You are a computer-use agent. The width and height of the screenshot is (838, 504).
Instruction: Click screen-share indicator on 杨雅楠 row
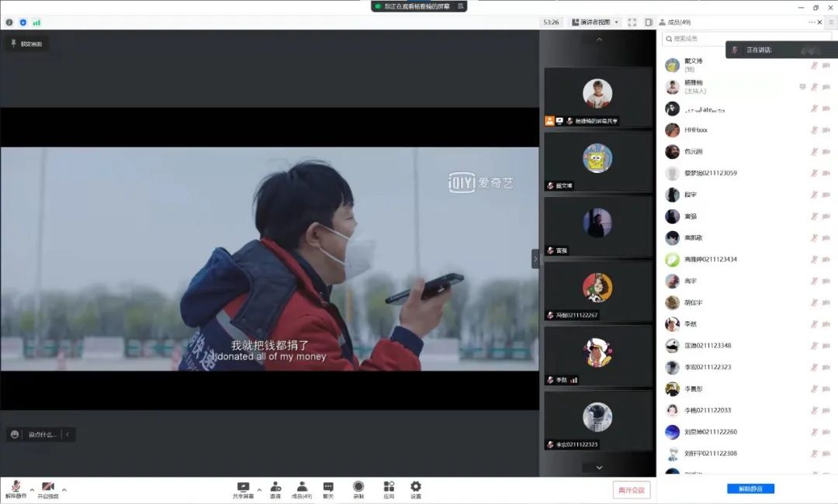tap(802, 87)
